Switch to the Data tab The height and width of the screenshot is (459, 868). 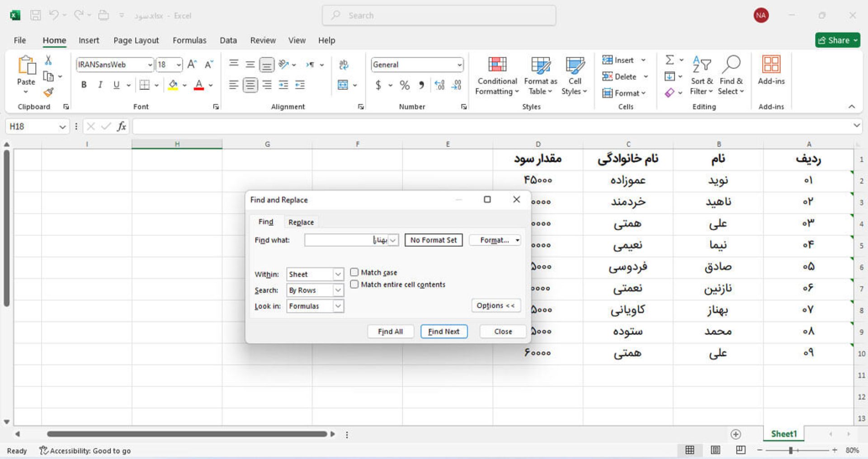point(228,40)
